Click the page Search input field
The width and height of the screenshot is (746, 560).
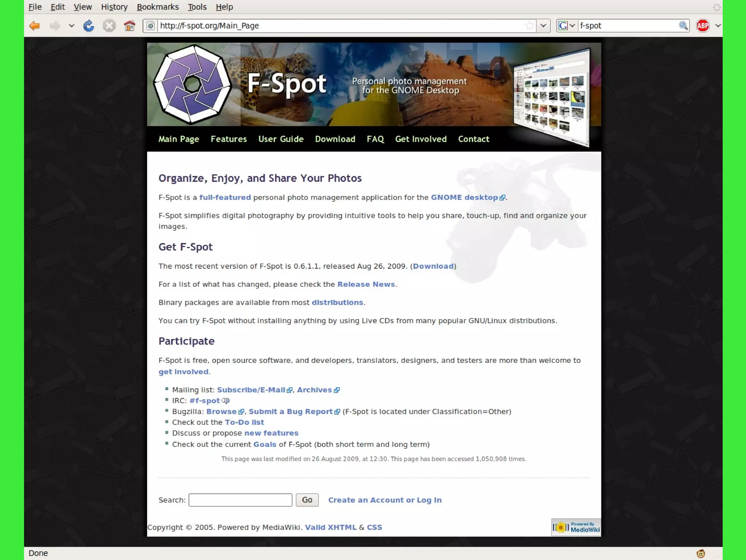pyautogui.click(x=240, y=500)
